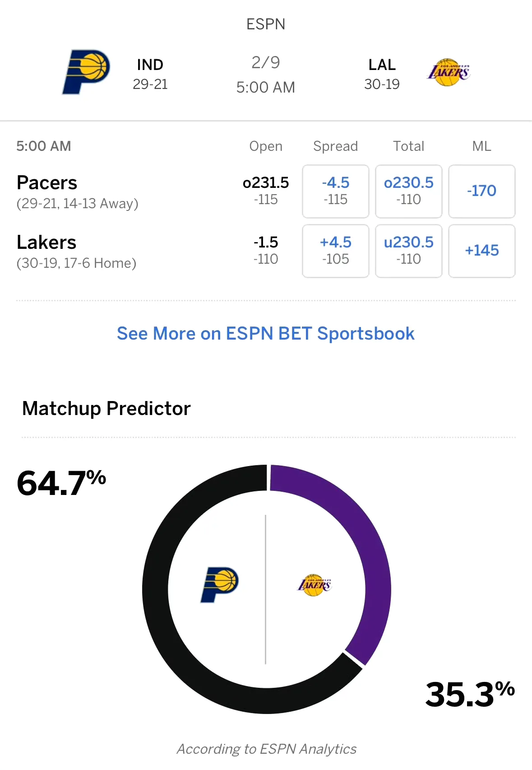The height and width of the screenshot is (770, 532).
Task: Tap the 2/9 game date
Action: click(x=266, y=62)
